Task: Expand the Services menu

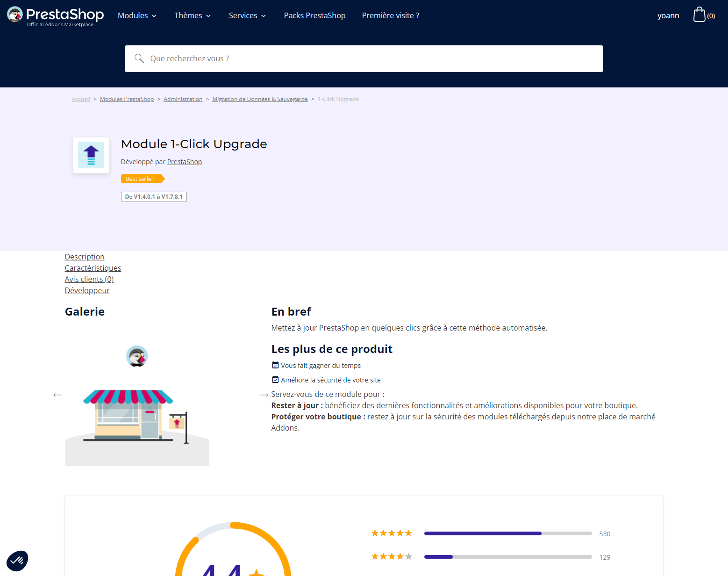Action: tap(247, 15)
